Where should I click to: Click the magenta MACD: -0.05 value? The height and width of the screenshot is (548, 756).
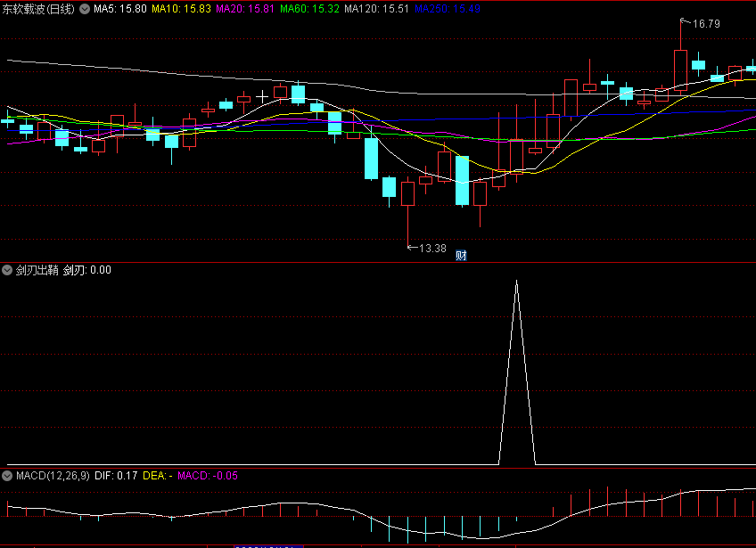coord(208,476)
